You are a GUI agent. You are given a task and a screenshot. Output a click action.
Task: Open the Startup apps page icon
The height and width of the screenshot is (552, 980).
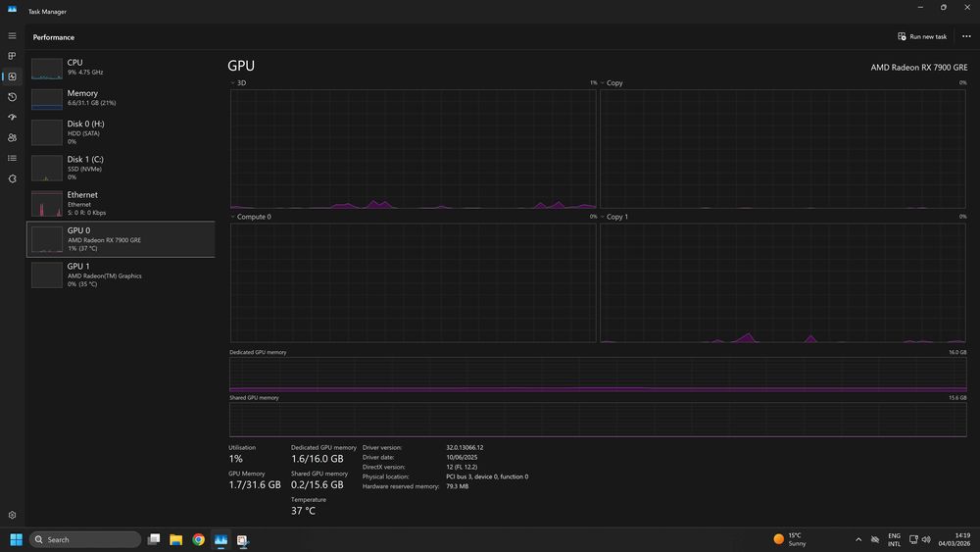coord(12,117)
